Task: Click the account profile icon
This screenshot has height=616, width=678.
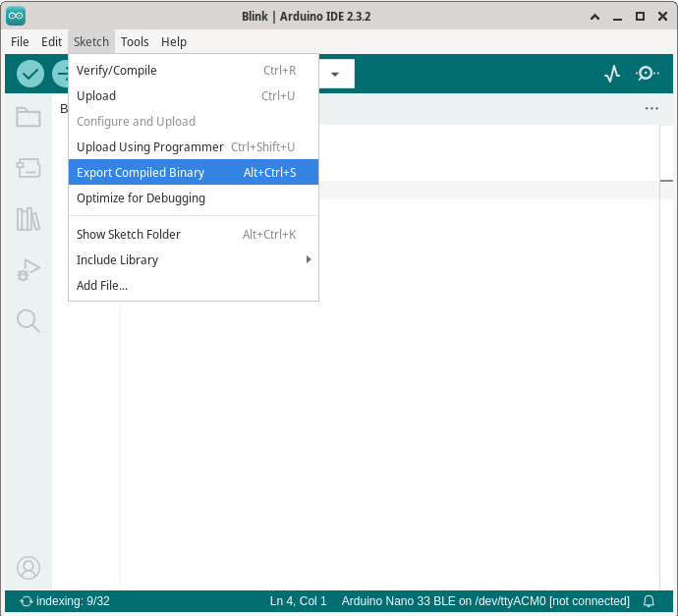Action: 28,568
